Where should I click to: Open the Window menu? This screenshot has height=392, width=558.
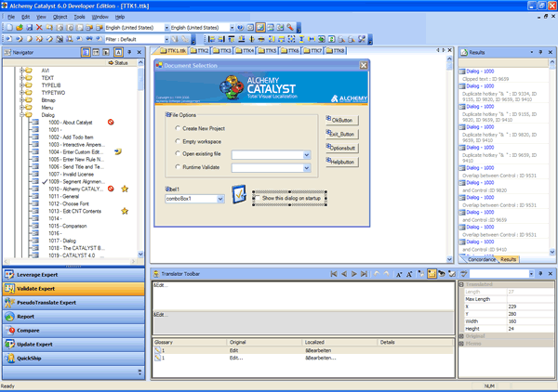point(100,17)
